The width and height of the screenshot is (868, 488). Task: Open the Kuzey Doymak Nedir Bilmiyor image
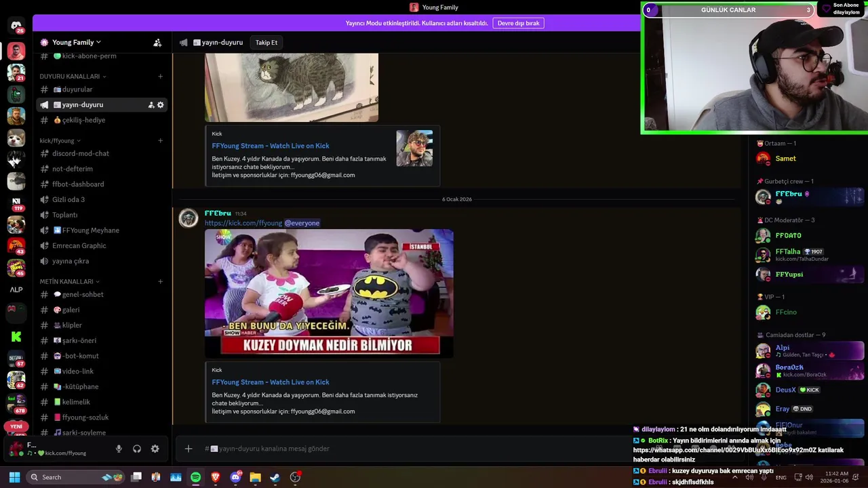click(329, 293)
